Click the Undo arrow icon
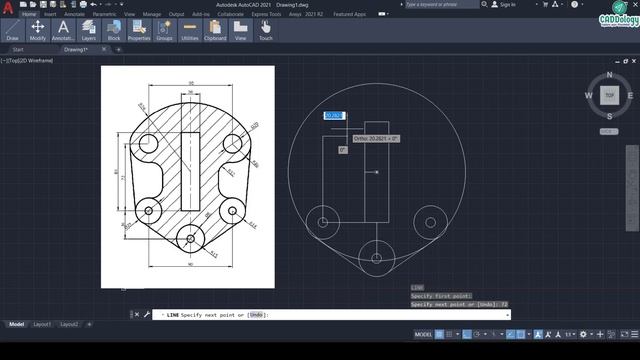Screen dimensions: 640x360 (x=93, y=4)
